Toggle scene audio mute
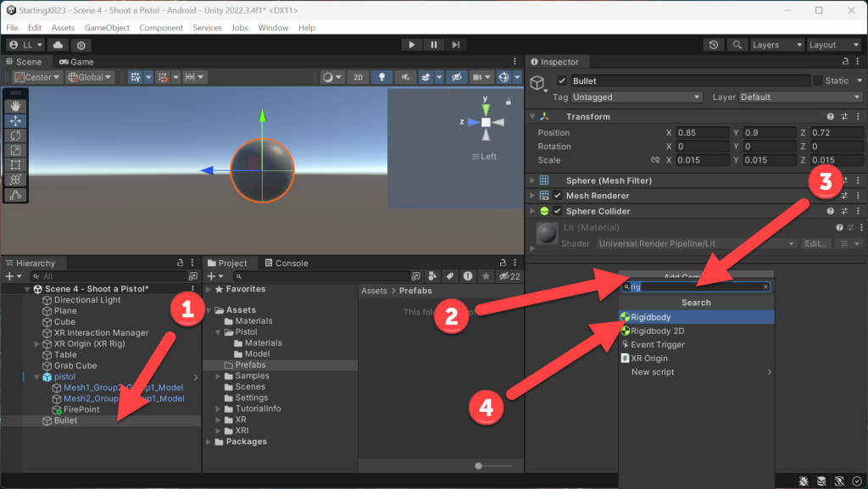The width and height of the screenshot is (868, 489). click(405, 77)
